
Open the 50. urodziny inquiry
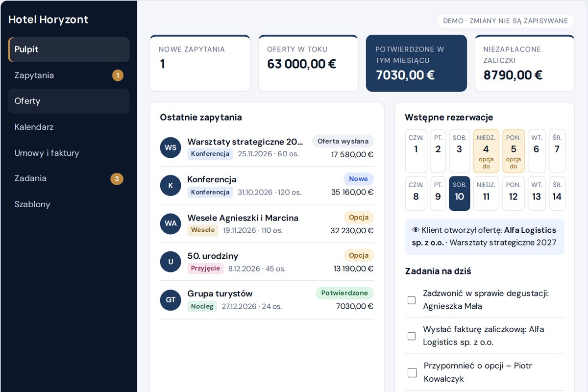pyautogui.click(x=213, y=256)
